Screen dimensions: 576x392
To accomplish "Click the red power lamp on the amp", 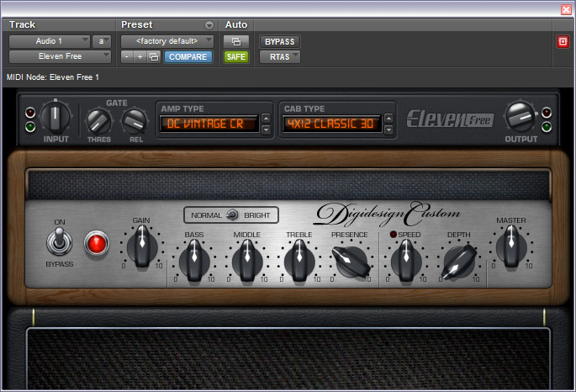I will pos(96,243).
